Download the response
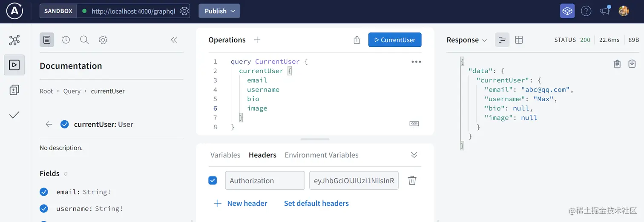644x222 pixels. (x=632, y=64)
